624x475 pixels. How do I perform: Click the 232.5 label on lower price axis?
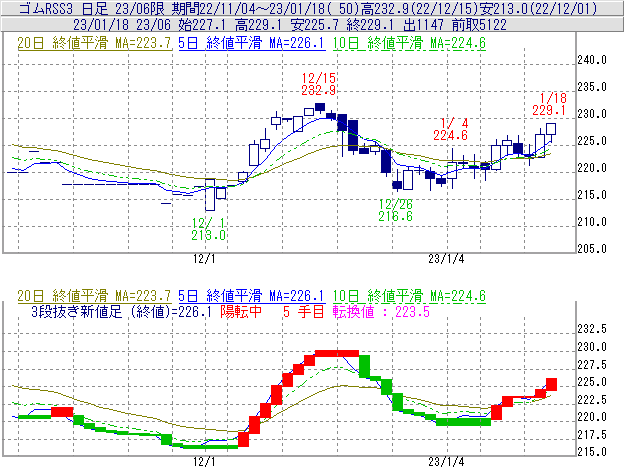(x=592, y=329)
